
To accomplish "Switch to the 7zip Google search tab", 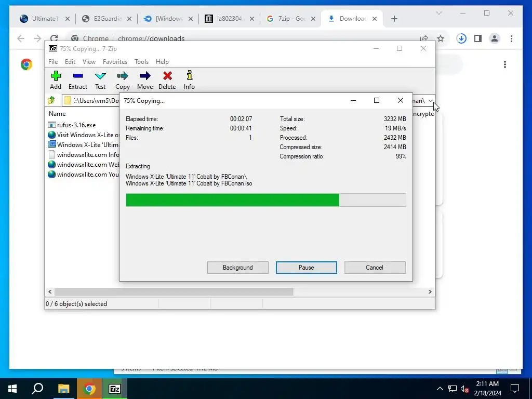I will pos(291,19).
